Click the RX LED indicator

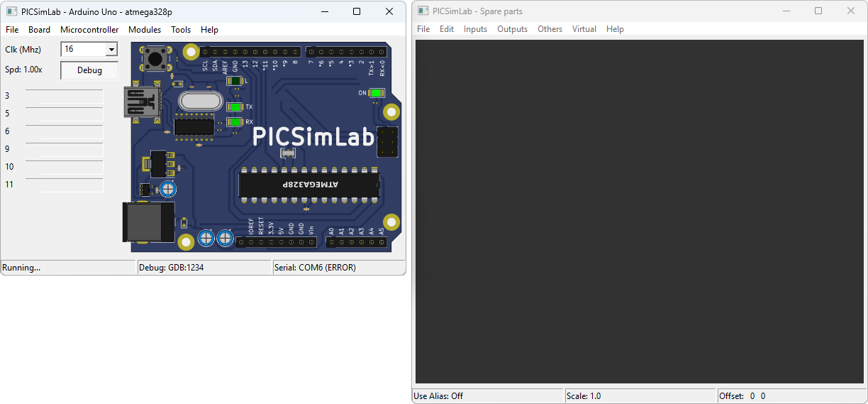(235, 122)
